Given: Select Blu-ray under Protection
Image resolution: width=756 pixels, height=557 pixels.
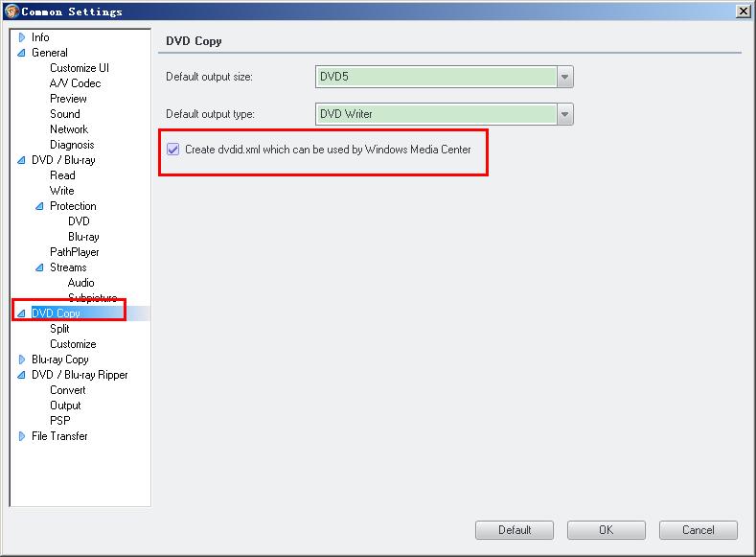Looking at the screenshot, I should pos(83,237).
